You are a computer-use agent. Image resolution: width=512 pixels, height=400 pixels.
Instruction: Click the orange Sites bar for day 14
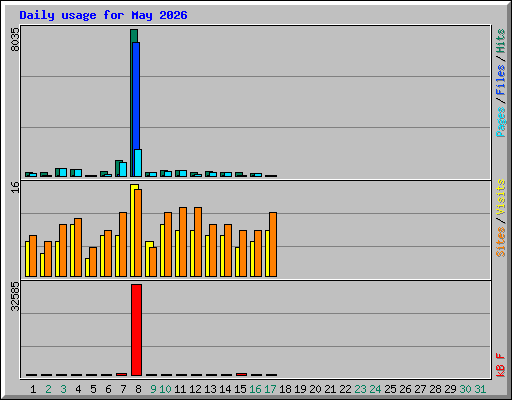(x=228, y=250)
